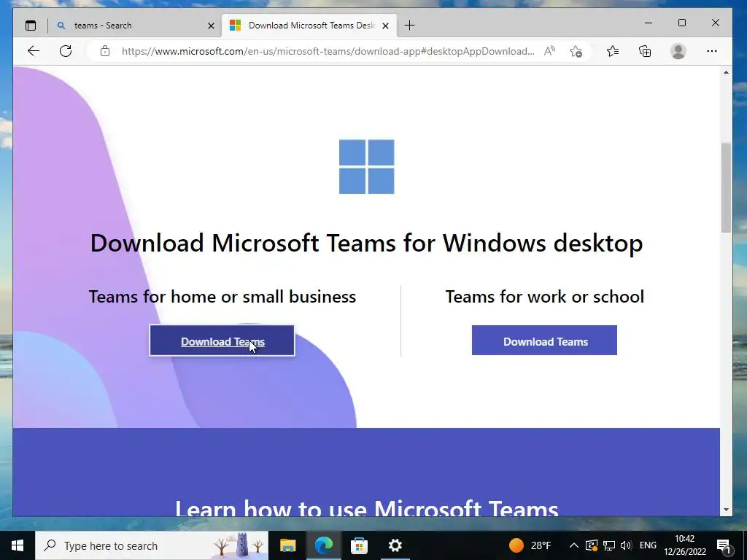Open a new browser tab
Image resolution: width=747 pixels, height=560 pixels.
pos(409,26)
